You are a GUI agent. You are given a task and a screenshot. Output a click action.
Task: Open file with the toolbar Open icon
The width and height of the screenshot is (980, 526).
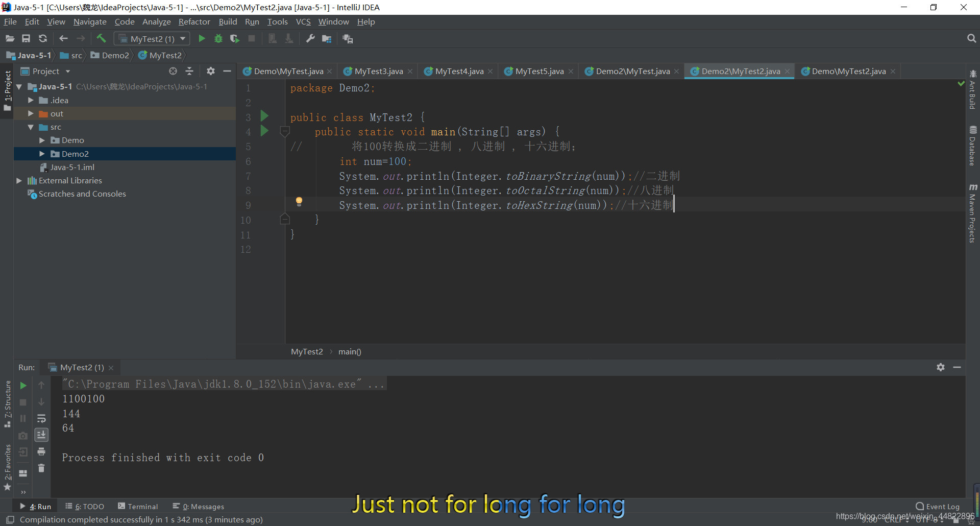[10, 39]
